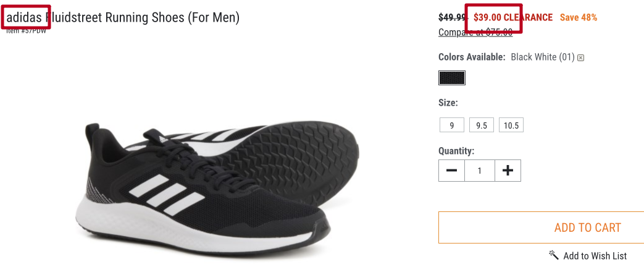This screenshot has height=267, width=644.
Task: Open the adidas shoe product image
Action: 216,179
